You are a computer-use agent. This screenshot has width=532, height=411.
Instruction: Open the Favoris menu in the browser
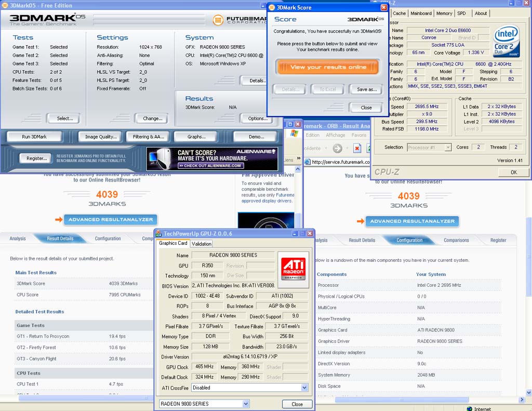pos(359,135)
